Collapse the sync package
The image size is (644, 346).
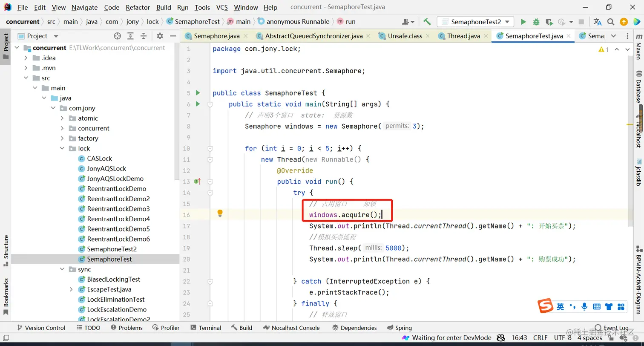(x=62, y=269)
